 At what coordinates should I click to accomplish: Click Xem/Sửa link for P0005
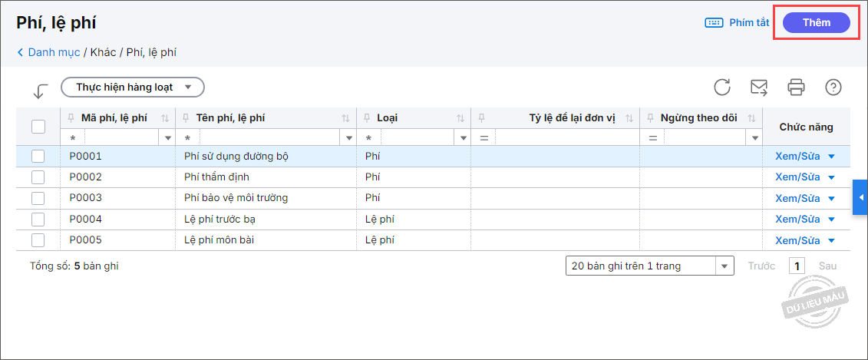(797, 240)
